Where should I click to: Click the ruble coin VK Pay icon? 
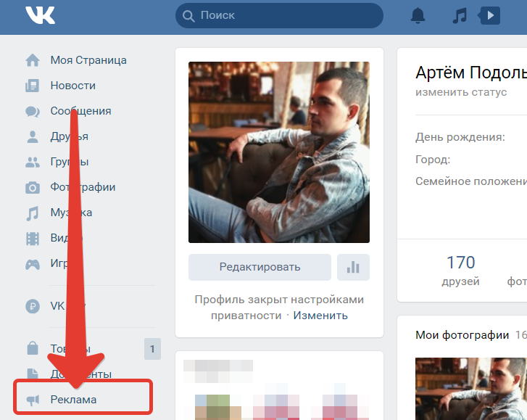point(33,306)
